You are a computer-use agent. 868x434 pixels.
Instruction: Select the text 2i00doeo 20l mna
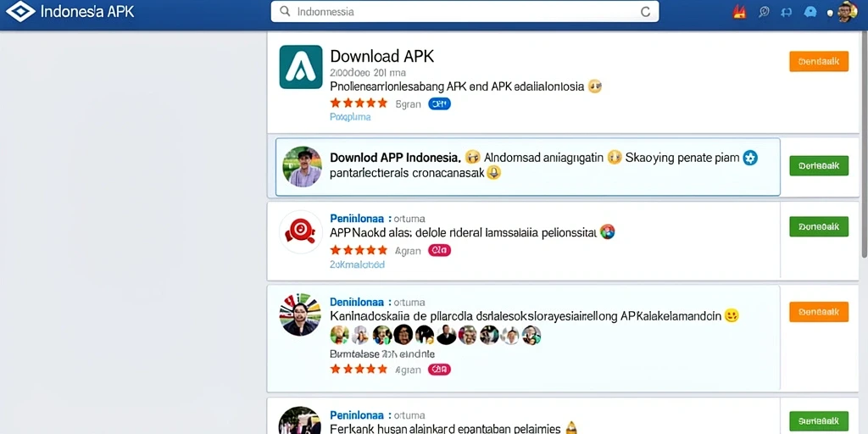368,73
